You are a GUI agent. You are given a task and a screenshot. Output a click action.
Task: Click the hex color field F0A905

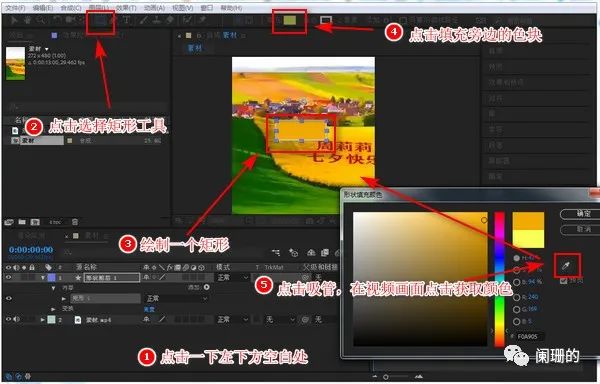[x=530, y=337]
